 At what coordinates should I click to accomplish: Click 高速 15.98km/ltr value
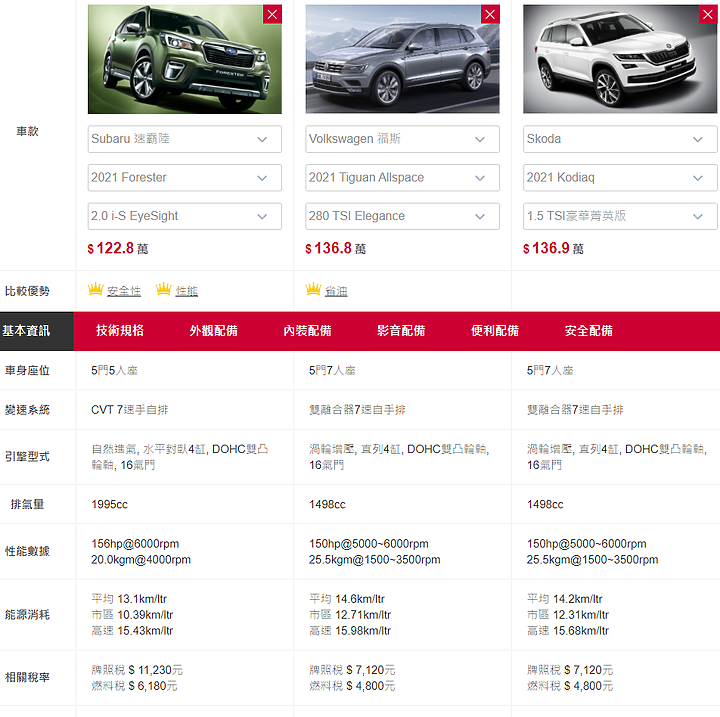click(x=350, y=631)
